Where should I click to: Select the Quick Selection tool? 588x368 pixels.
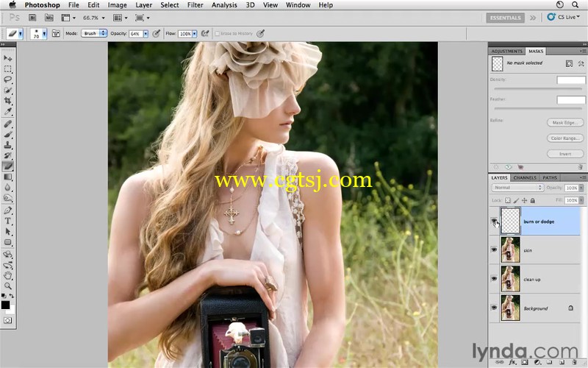click(8, 90)
